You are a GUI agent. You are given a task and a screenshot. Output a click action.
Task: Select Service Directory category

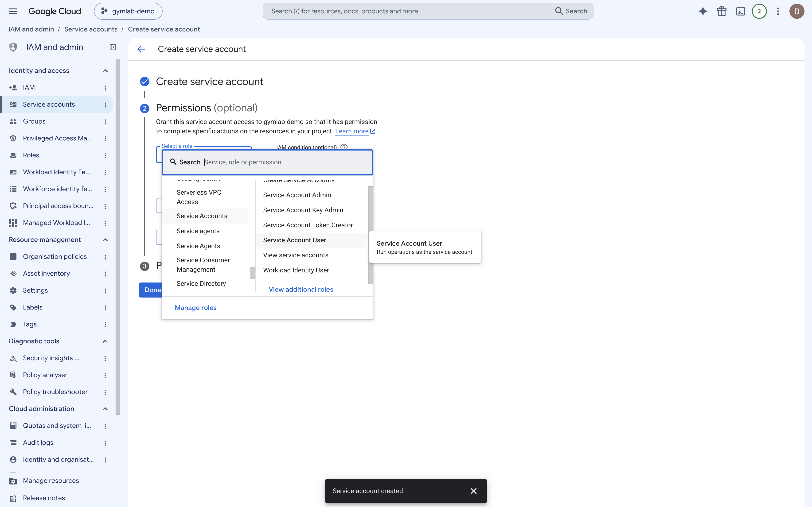pos(205,283)
